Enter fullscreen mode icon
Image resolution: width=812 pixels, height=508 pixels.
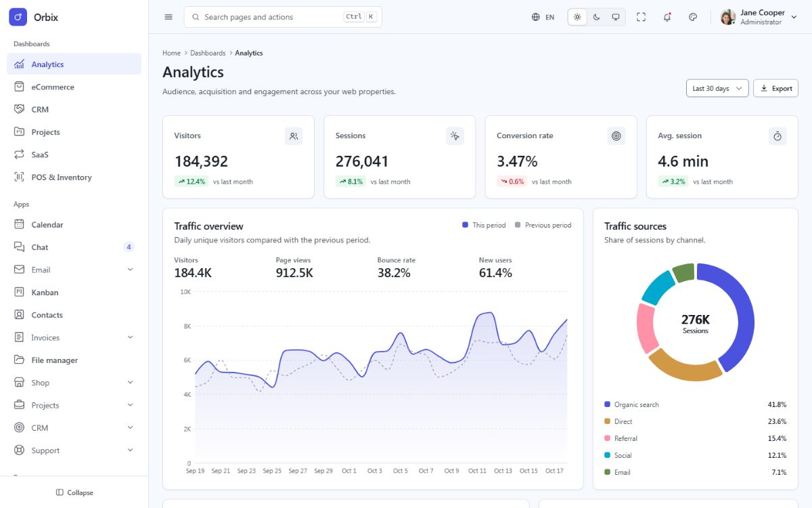641,17
